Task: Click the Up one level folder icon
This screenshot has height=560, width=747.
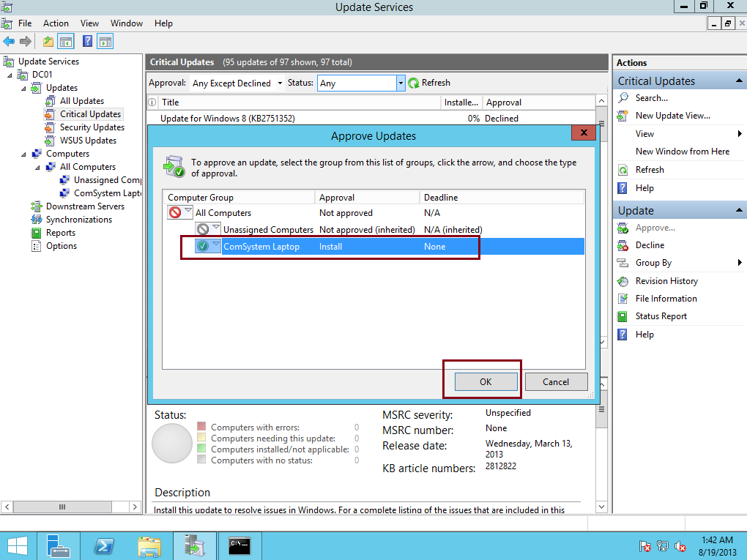Action: (x=48, y=42)
